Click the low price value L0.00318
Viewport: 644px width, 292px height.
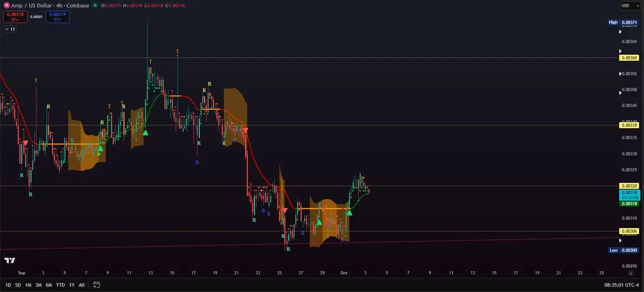154,5
